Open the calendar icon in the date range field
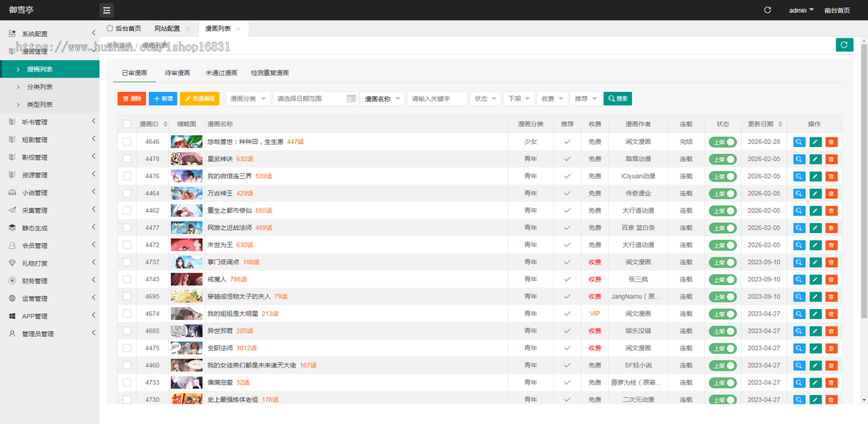868x424 pixels. tap(351, 98)
